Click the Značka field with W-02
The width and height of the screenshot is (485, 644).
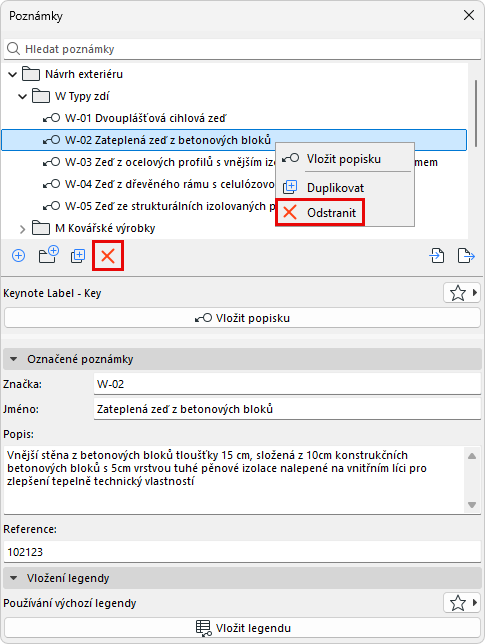(287, 384)
